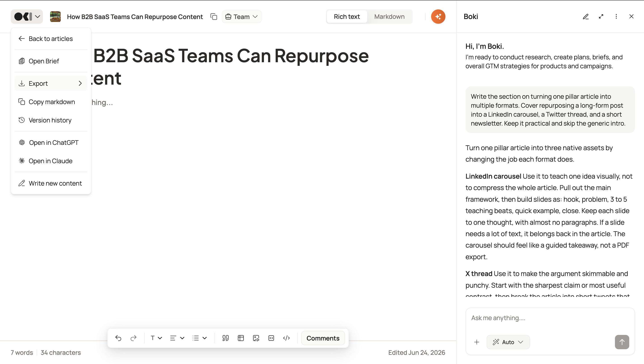The width and height of the screenshot is (644, 364).
Task: Switch editor to Markdown mode
Action: 389,17
